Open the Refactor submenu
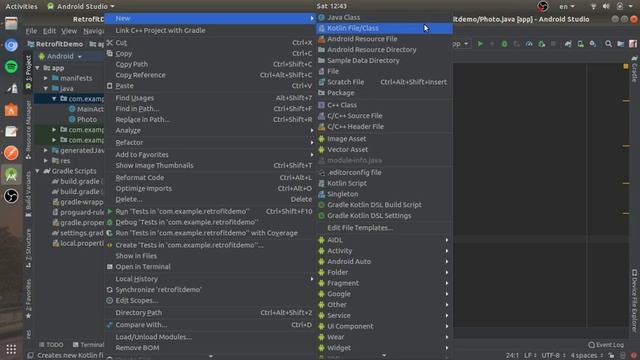The image size is (640, 360). click(210, 142)
